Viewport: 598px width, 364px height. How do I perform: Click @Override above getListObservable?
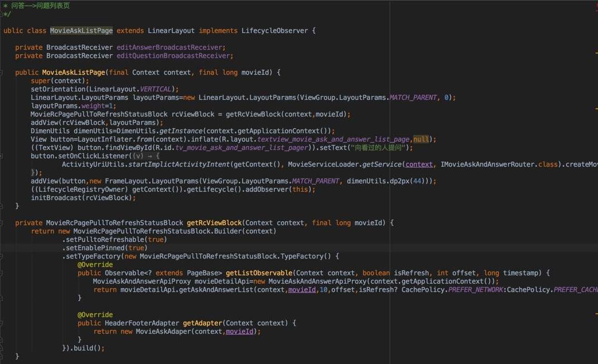click(95, 265)
